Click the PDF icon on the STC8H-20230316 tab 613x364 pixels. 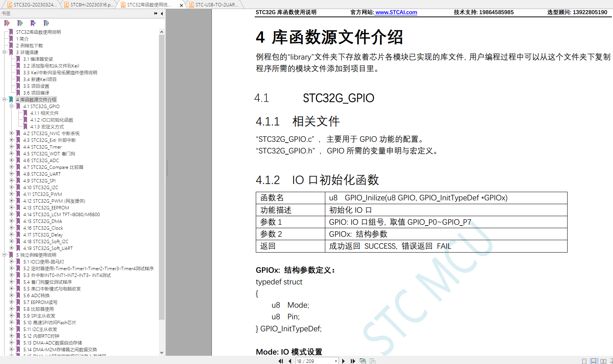(66, 5)
